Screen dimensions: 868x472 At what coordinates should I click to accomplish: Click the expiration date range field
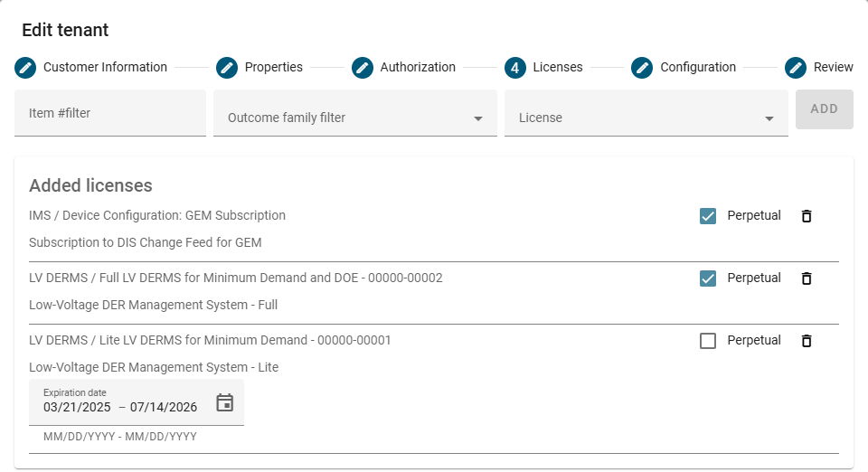(120, 407)
